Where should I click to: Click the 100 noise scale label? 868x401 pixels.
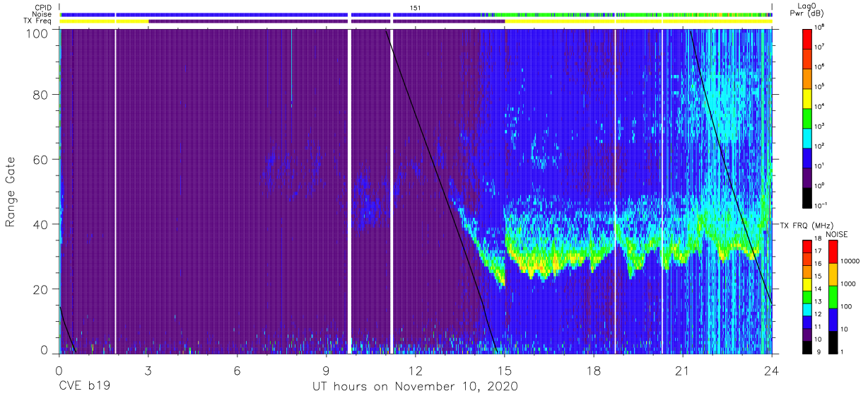tap(845, 307)
